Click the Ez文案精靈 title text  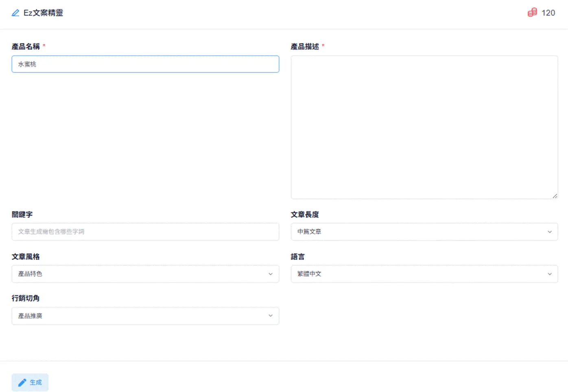(x=43, y=13)
